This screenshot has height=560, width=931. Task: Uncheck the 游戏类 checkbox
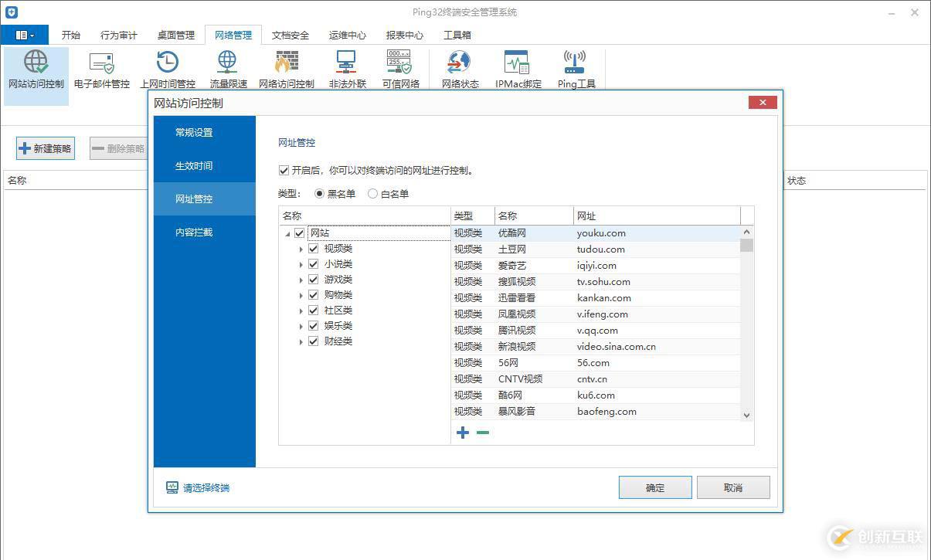(x=313, y=280)
